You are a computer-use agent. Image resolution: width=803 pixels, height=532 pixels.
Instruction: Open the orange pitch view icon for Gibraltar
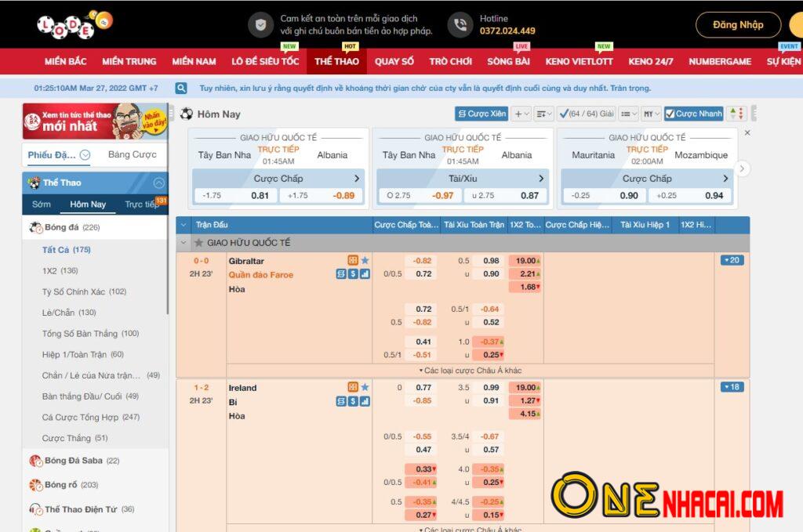click(x=353, y=261)
